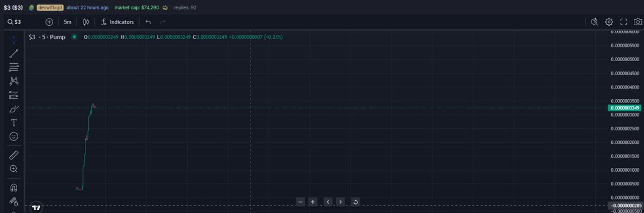Select the Fibonacci retracement tool

[x=14, y=67]
